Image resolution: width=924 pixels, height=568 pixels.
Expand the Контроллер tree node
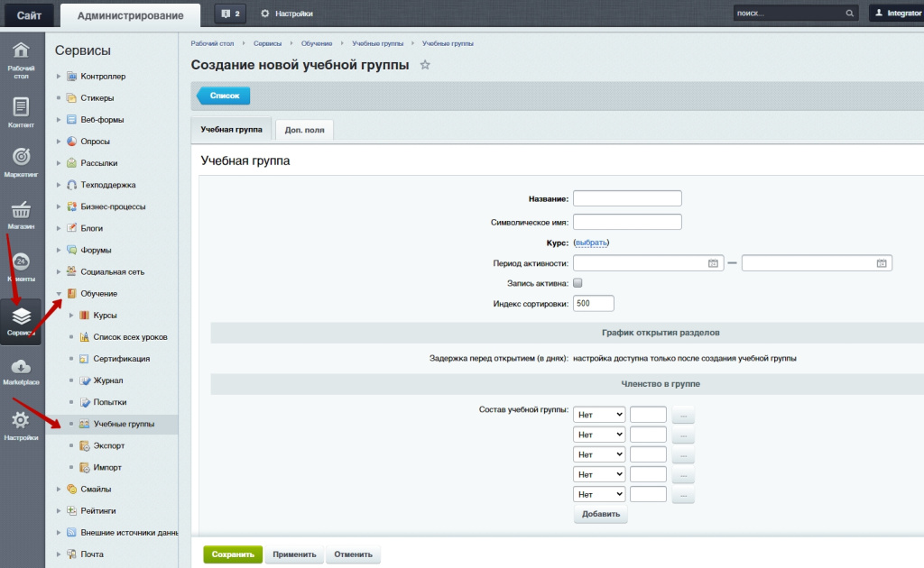pos(59,77)
